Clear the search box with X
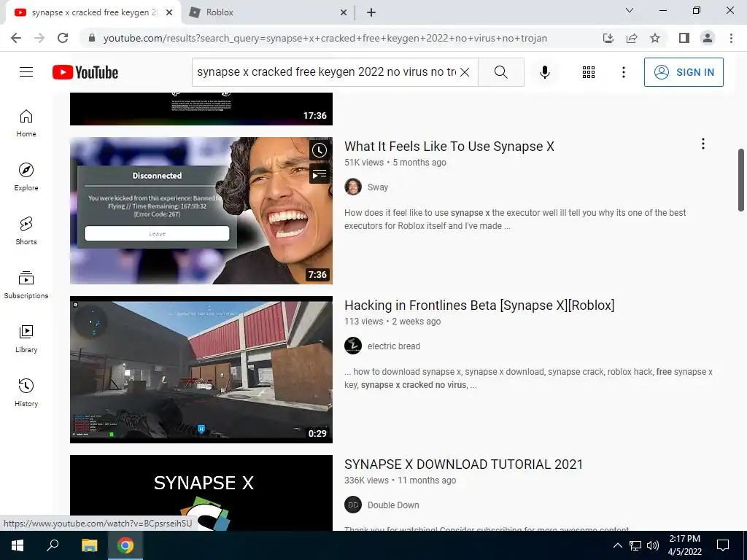The image size is (747, 560). [x=465, y=72]
